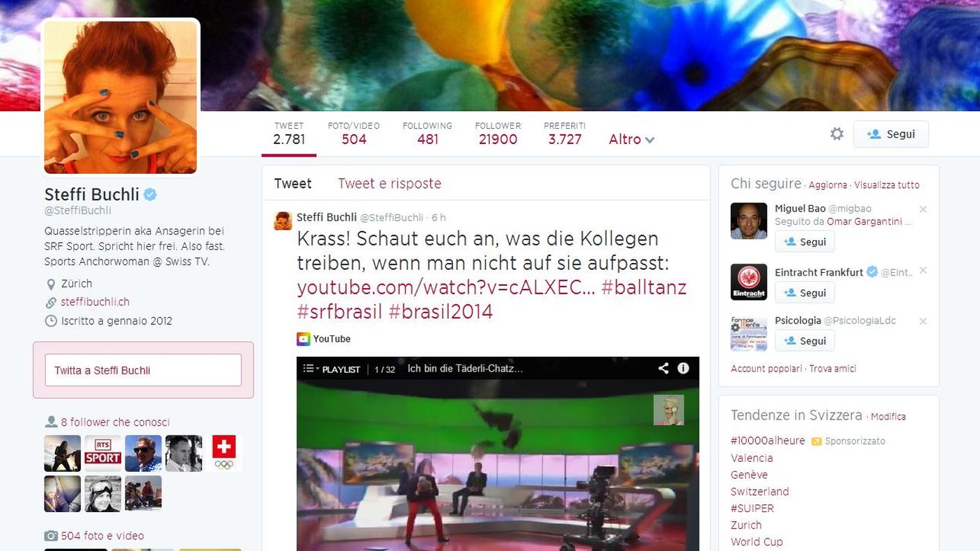The width and height of the screenshot is (980, 551).
Task: Click the #srfbrasil hashtag
Action: pyautogui.click(x=340, y=311)
